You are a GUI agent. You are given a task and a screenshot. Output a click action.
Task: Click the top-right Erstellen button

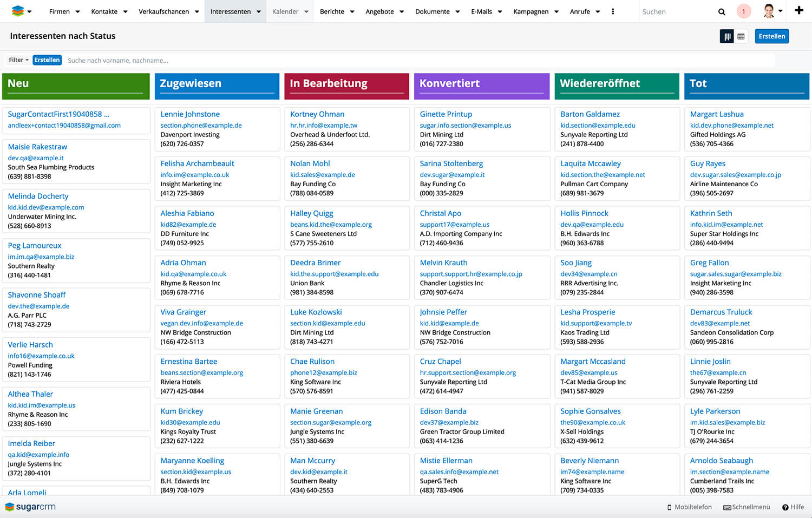pos(771,36)
